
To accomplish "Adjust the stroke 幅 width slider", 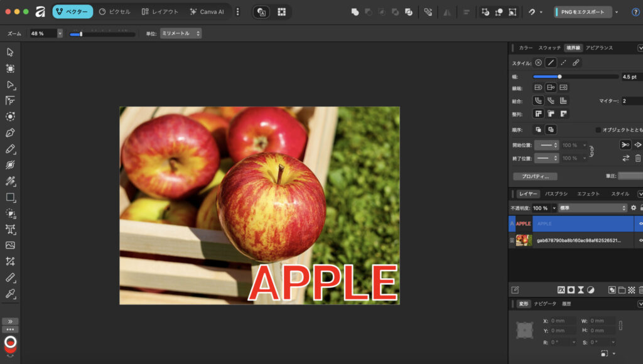I will click(x=559, y=77).
